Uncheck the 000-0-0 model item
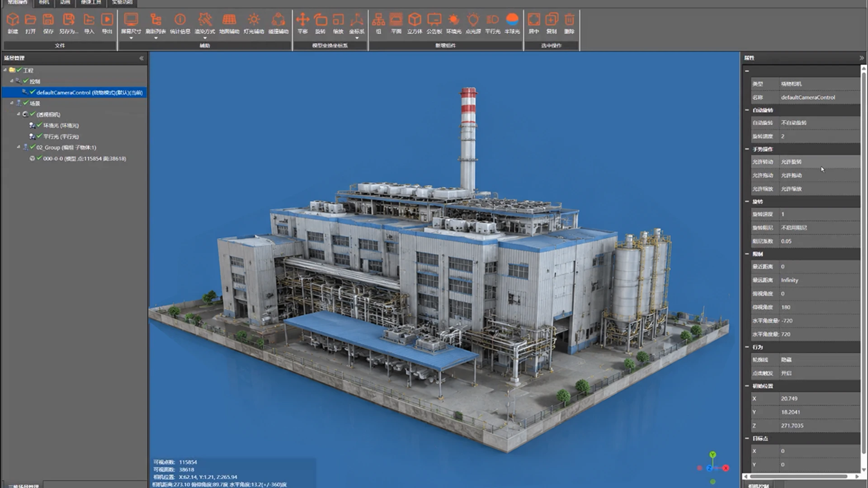Screen dimensions: 868x488 39,158
